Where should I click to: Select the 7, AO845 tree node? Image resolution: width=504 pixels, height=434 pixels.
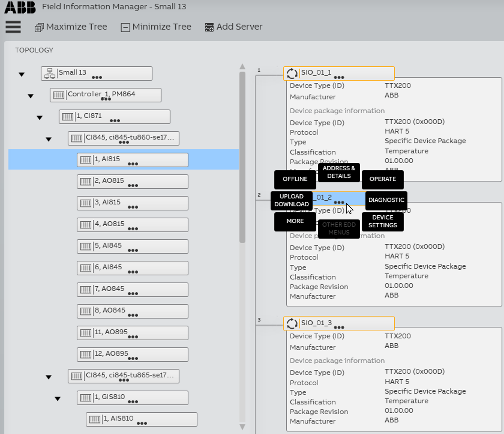[133, 289]
